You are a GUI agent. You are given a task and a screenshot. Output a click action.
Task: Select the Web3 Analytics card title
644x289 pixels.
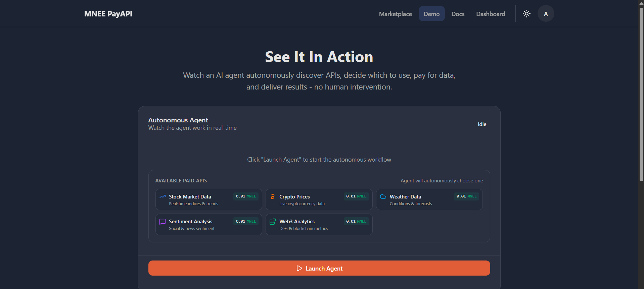coord(297,222)
